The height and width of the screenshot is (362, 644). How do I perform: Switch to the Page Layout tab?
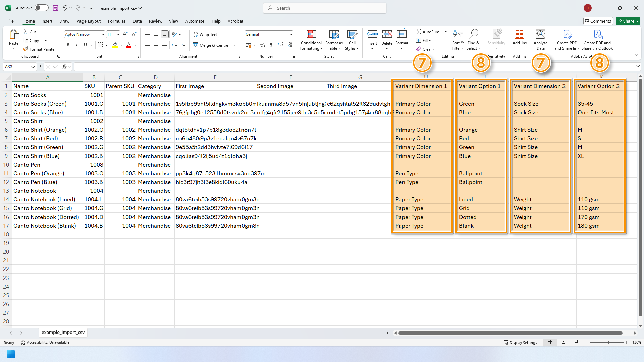tap(89, 21)
